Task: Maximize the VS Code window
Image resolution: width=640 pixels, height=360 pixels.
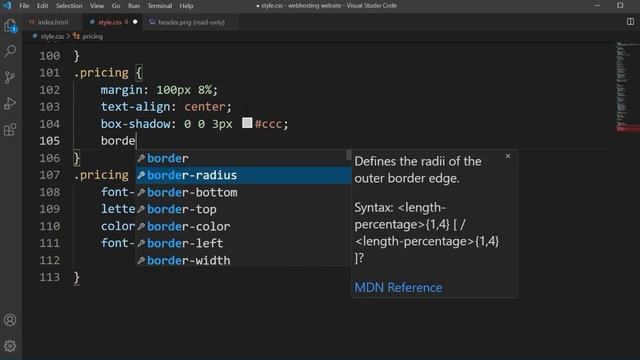Action: pos(620,6)
